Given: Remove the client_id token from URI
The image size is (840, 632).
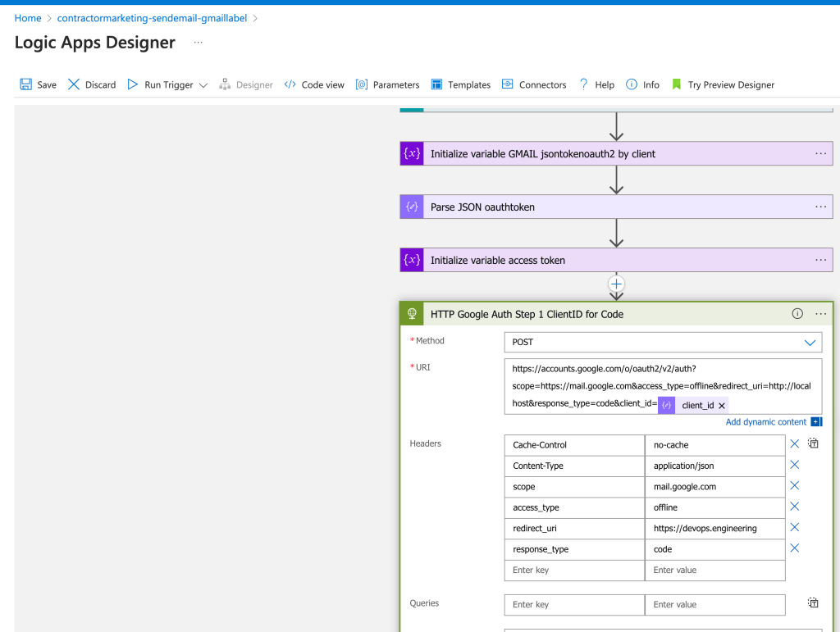Looking at the screenshot, I should [722, 406].
